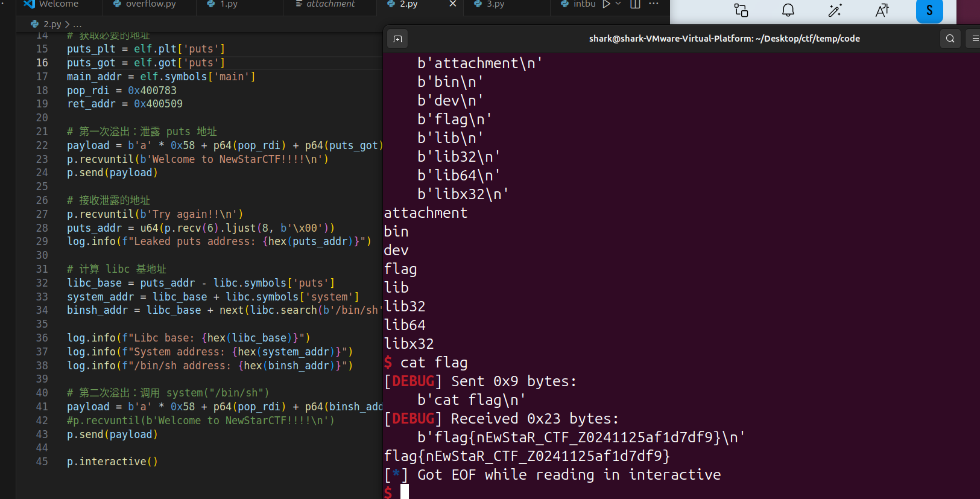Click the ret_addr = 0x400509 line
Screen dimensions: 980x499
(125, 104)
